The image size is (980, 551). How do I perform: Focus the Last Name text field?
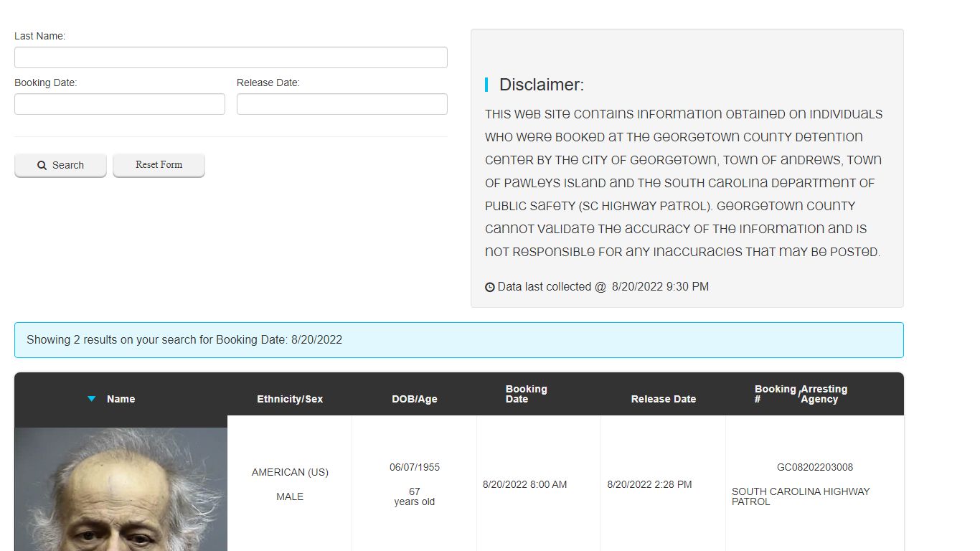point(230,57)
